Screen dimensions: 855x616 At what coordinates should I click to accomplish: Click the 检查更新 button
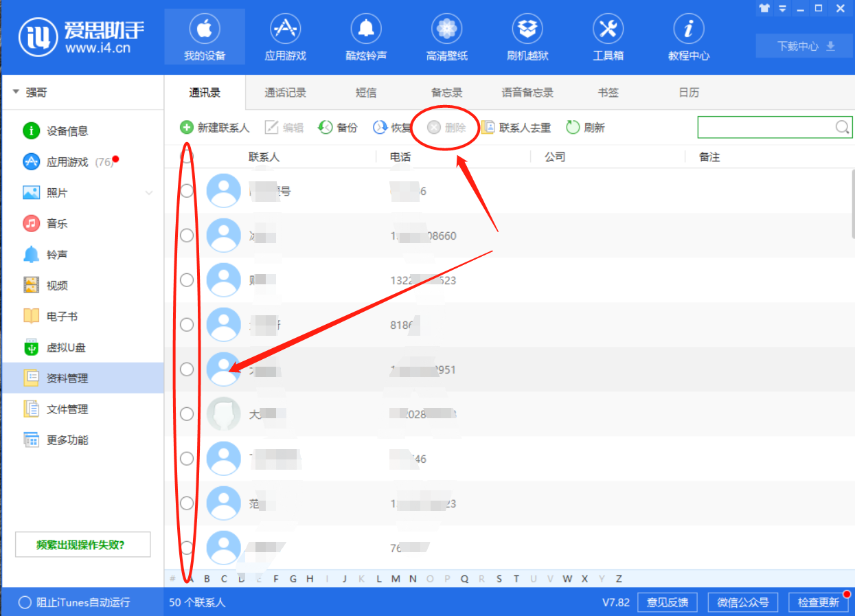(818, 602)
